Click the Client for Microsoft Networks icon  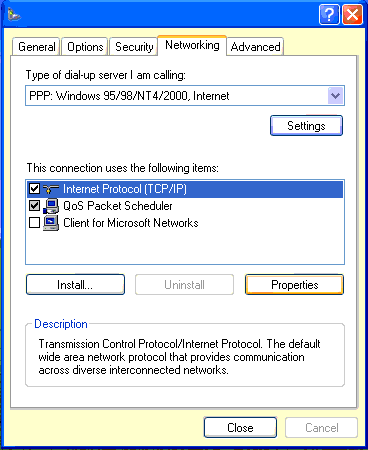pyautogui.click(x=51, y=223)
